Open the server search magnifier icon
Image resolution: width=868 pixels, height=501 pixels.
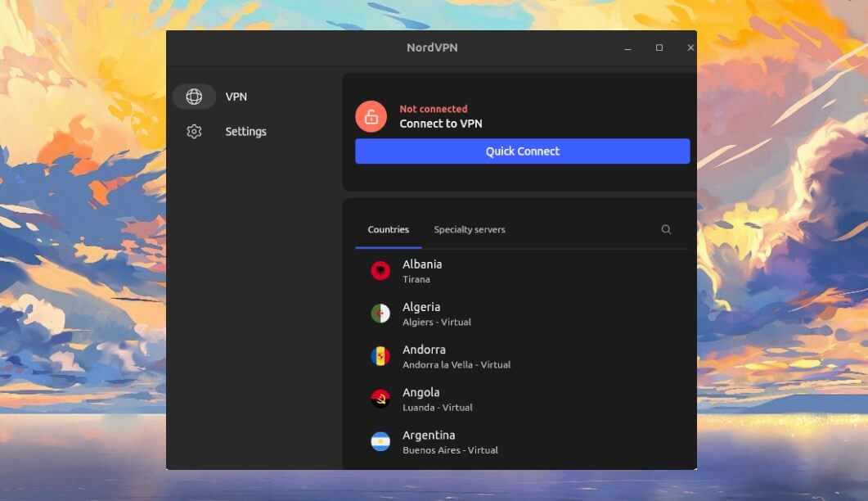666,229
